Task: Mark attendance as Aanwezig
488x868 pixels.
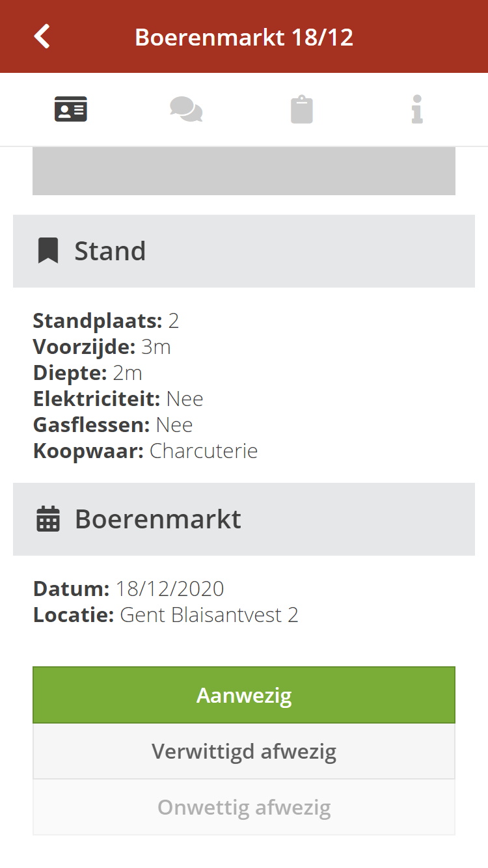Action: [x=244, y=695]
